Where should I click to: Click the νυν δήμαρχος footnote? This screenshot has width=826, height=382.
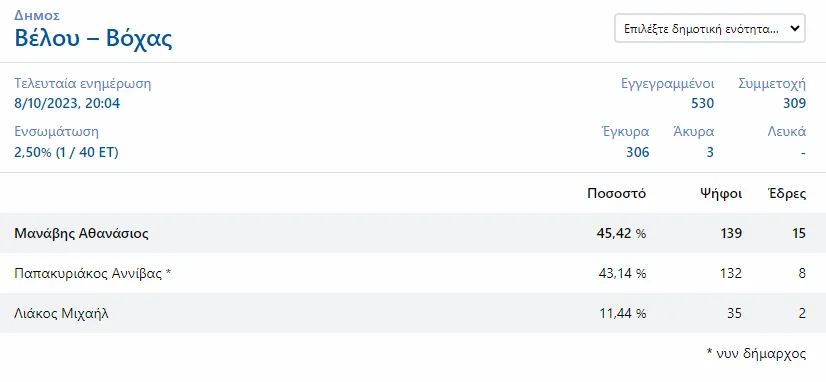[x=756, y=353]
